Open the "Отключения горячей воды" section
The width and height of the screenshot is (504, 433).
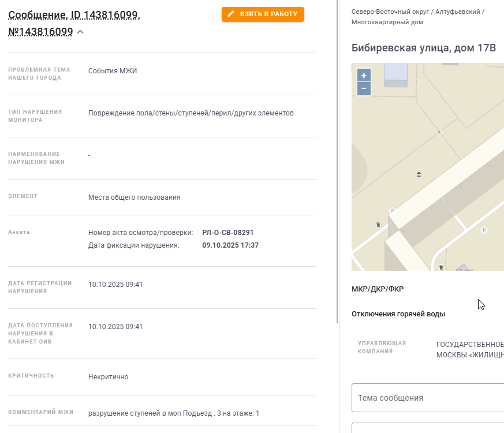coord(398,314)
